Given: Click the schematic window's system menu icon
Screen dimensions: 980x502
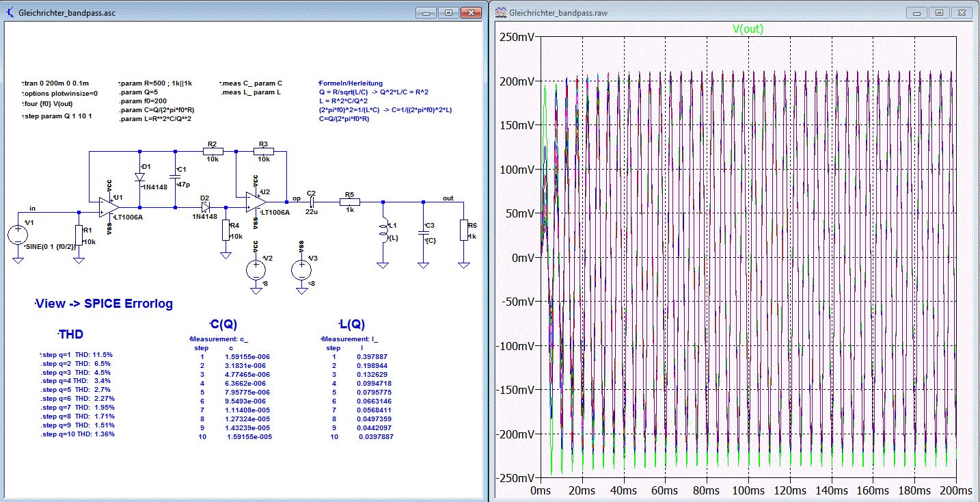Looking at the screenshot, I should point(10,12).
